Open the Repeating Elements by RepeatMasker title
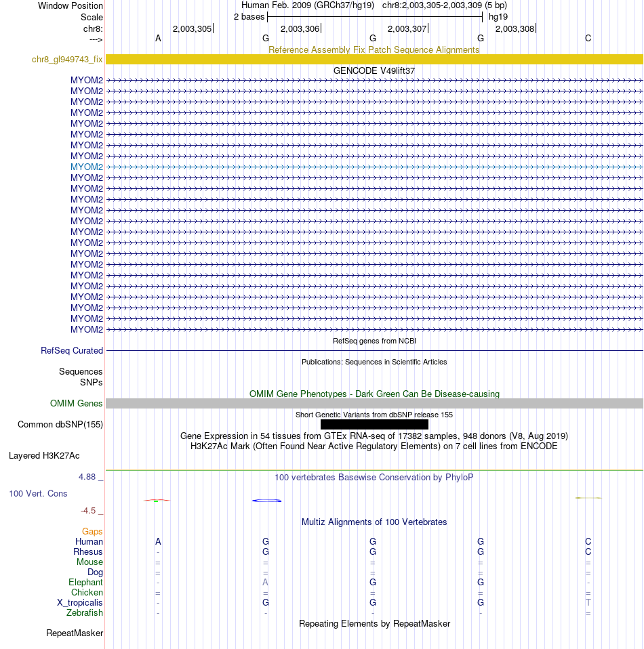 tap(374, 624)
